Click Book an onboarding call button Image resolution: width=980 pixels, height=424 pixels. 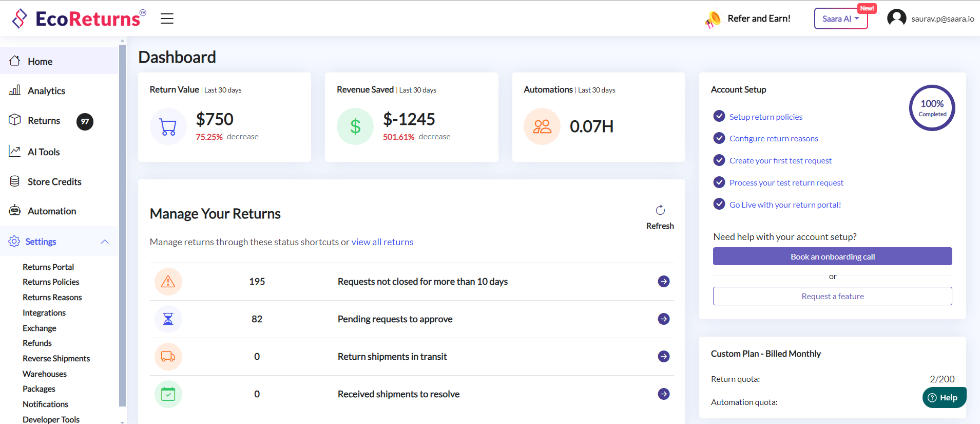click(832, 256)
